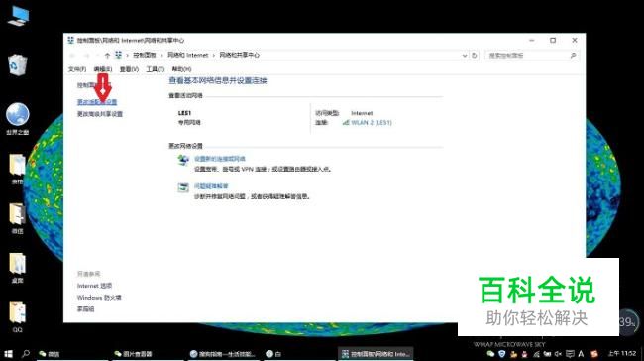The image size is (644, 361).
Task: Select the Recycle Bin desktop icon
Action: tap(18, 64)
